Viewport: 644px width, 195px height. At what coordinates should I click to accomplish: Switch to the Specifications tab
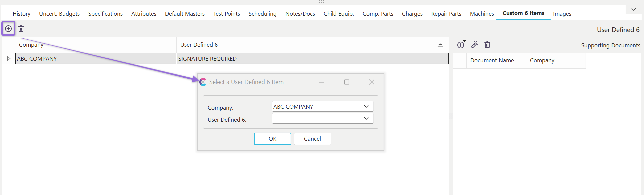coord(105,14)
